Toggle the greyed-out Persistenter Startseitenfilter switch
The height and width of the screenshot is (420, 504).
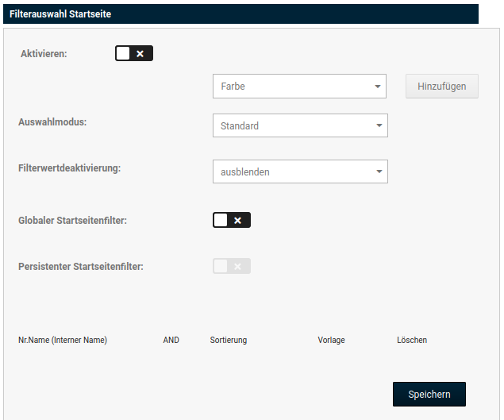point(231,266)
